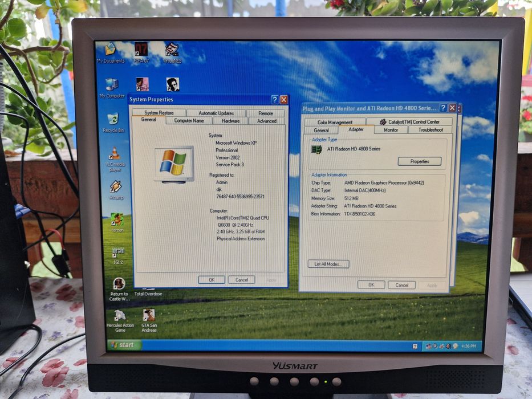Open the My Documents desktop icon
Screen dimensions: 532x399
coord(111,53)
